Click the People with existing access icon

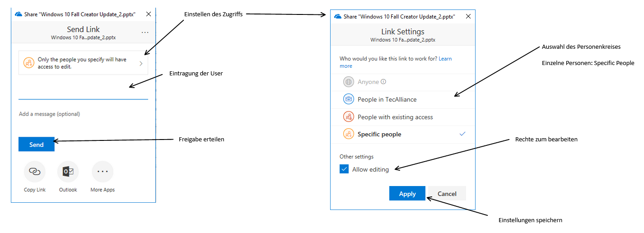point(348,117)
